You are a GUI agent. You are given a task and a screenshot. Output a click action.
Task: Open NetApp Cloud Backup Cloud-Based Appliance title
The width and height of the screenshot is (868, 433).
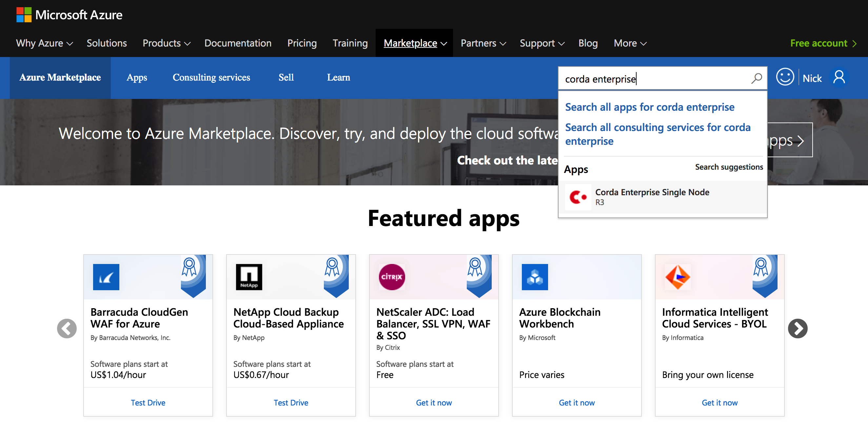pyautogui.click(x=288, y=317)
